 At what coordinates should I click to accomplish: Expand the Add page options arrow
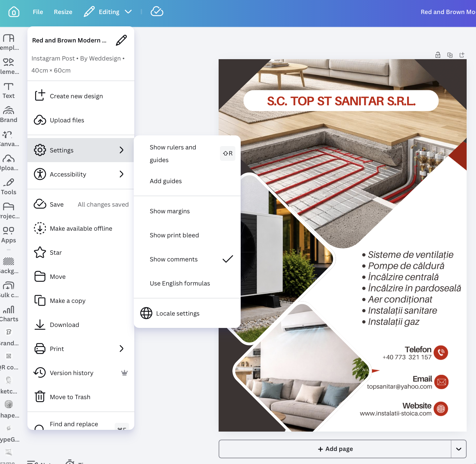[459, 449]
